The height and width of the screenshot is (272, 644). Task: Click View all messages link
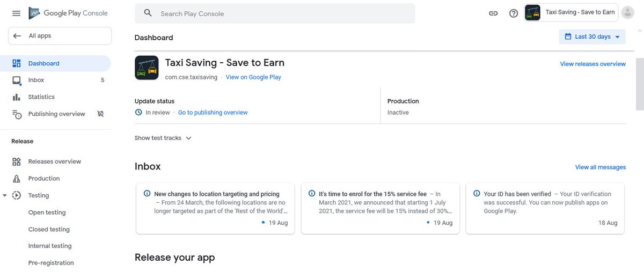pos(600,167)
